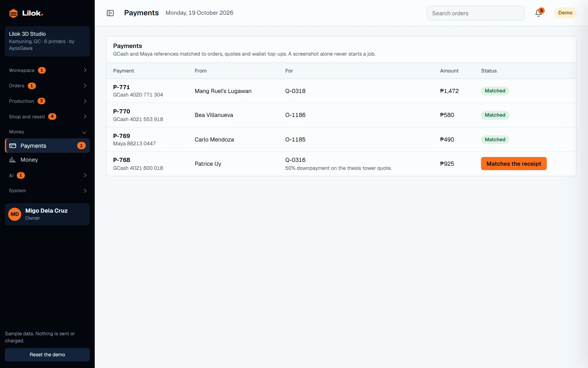The height and width of the screenshot is (368, 588).
Task: Collapse the Money section chevron
Action: [84, 133]
